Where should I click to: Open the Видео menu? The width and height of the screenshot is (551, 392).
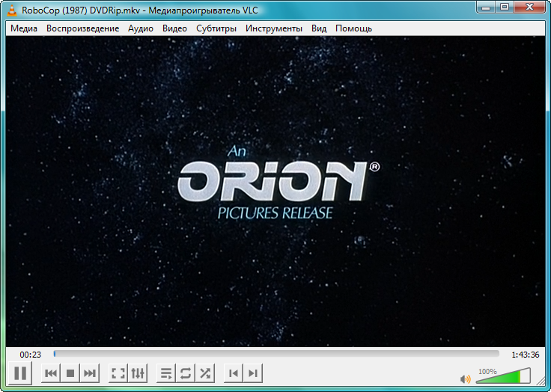(x=174, y=28)
